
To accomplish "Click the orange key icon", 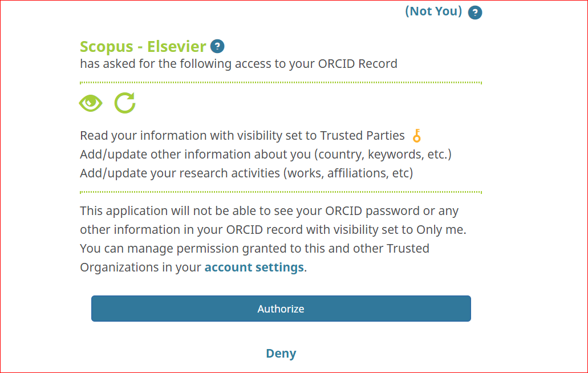I will coord(417,136).
